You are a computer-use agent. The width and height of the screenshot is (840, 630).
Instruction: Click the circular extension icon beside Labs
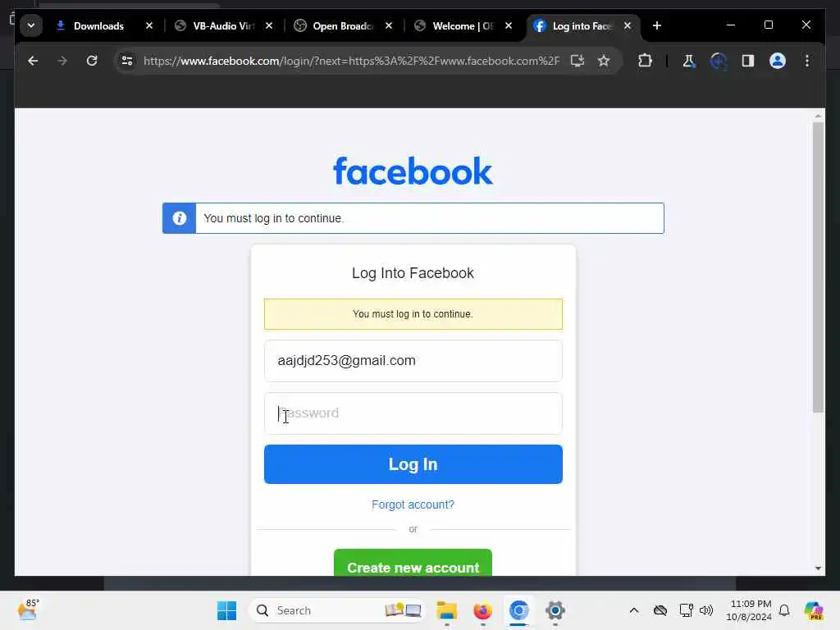coord(719,61)
